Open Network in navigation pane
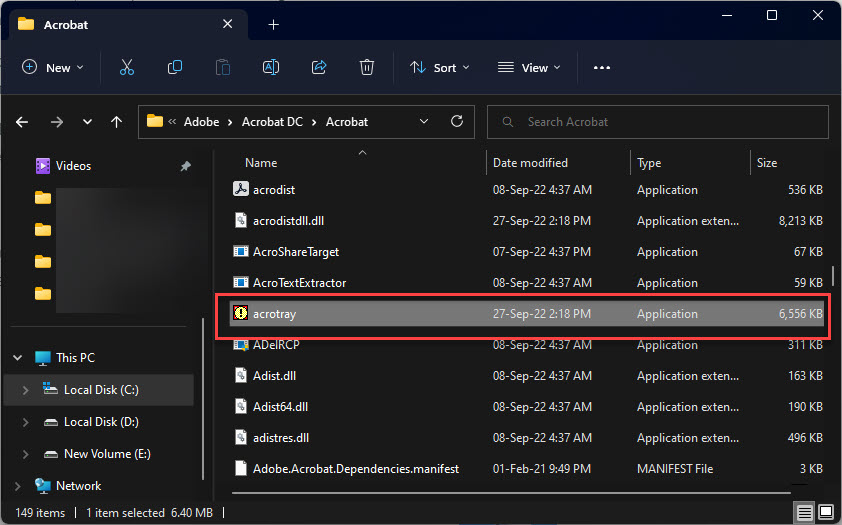Image resolution: width=842 pixels, height=525 pixels. click(78, 486)
